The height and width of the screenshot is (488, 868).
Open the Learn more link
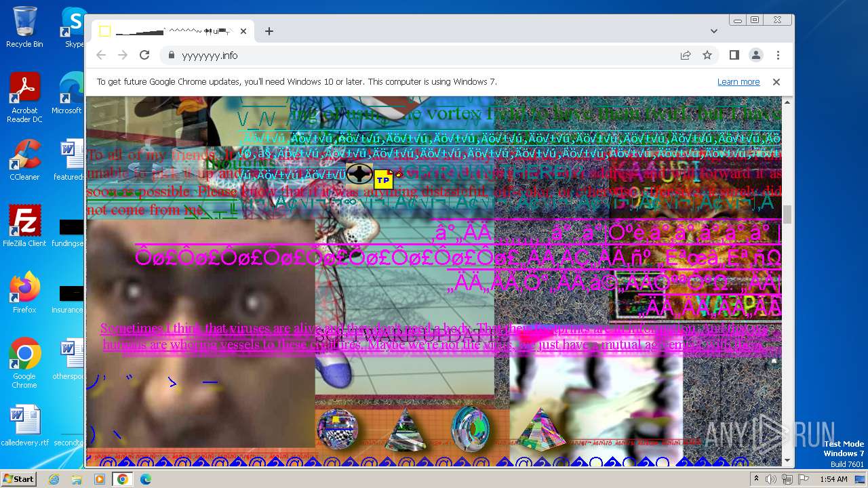(738, 81)
